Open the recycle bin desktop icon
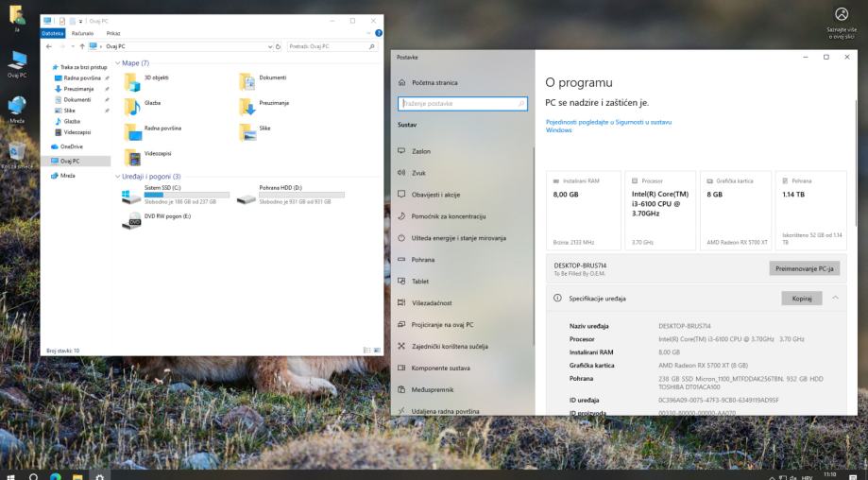The image size is (868, 480). point(17,155)
